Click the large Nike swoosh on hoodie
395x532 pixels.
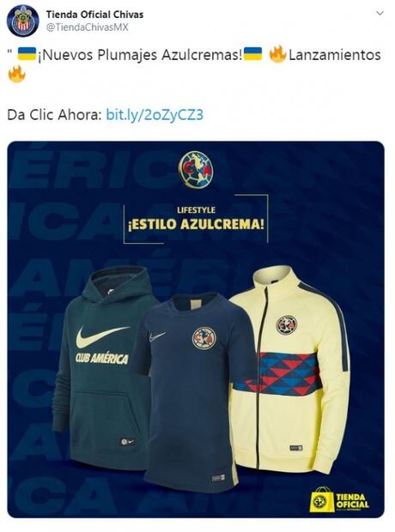tap(102, 336)
